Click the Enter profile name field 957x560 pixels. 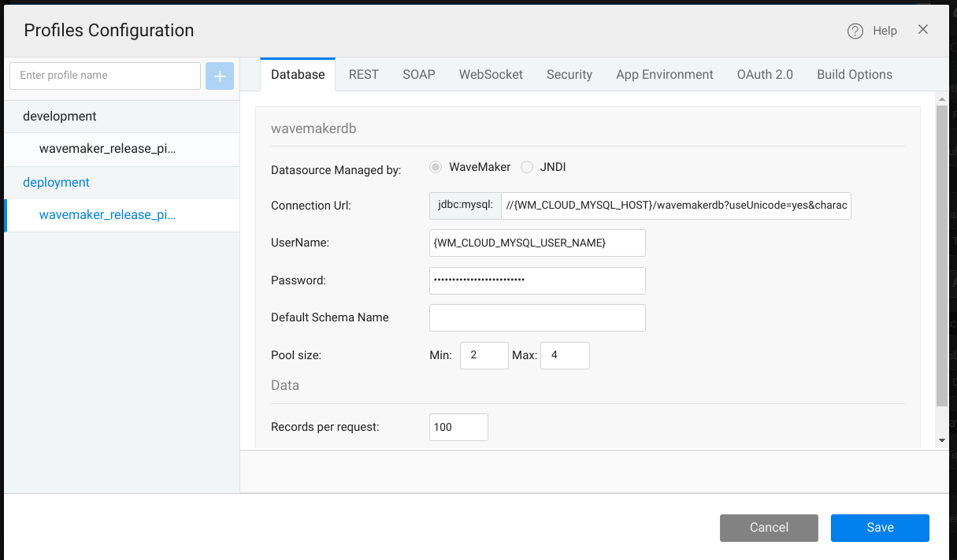(105, 76)
